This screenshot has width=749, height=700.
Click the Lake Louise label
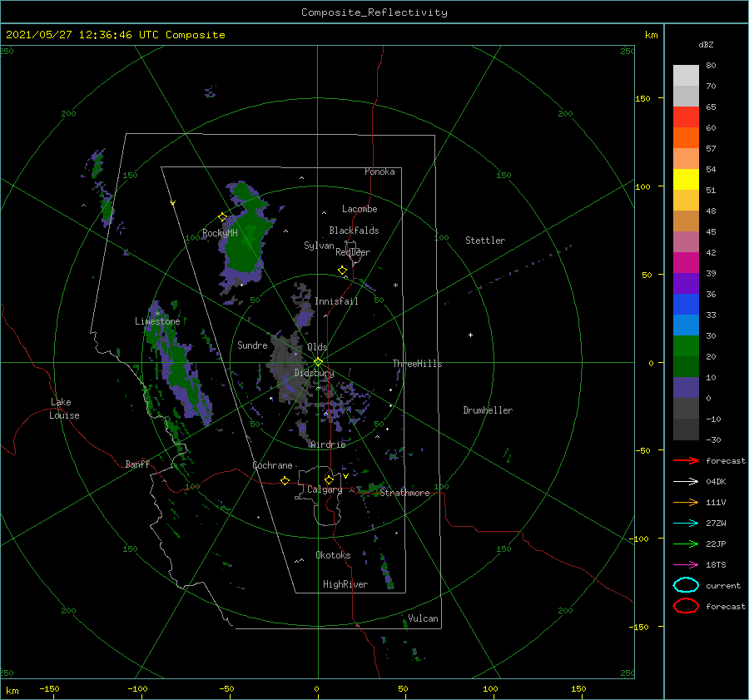pos(64,409)
